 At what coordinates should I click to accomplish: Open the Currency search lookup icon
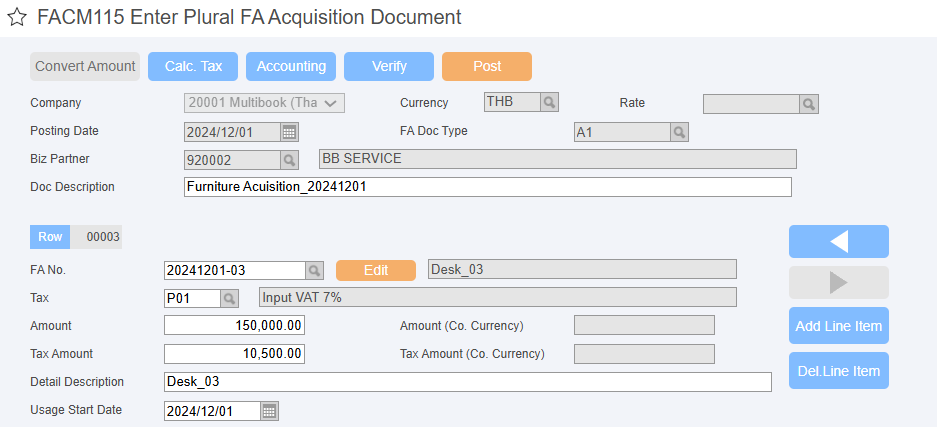[x=550, y=103]
